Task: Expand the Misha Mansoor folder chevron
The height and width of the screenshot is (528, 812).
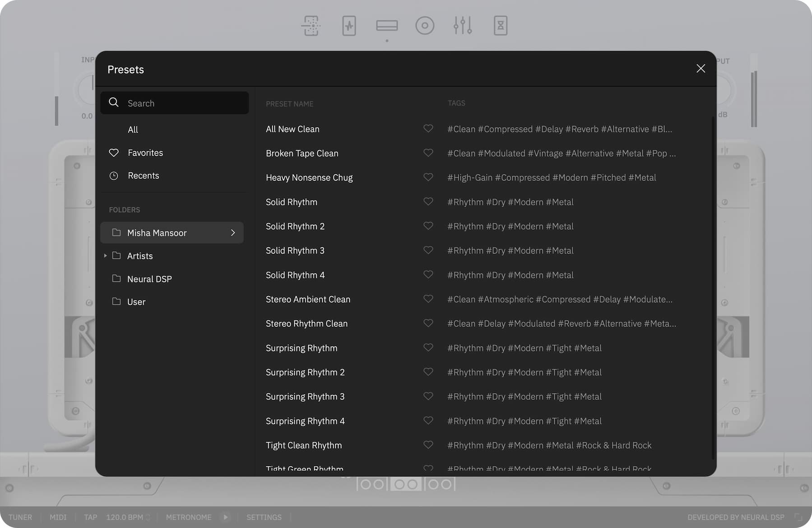Action: pos(233,232)
